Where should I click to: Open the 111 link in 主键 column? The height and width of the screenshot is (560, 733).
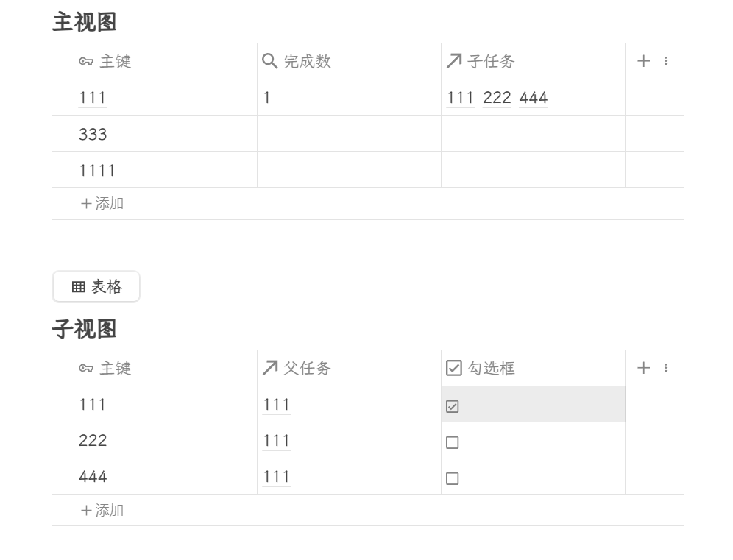tap(92, 97)
